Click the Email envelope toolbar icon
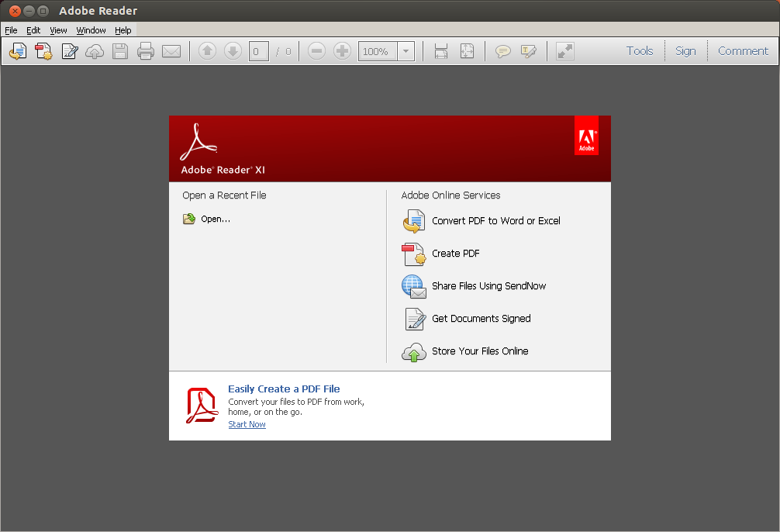Viewport: 780px width, 532px height. click(x=171, y=51)
